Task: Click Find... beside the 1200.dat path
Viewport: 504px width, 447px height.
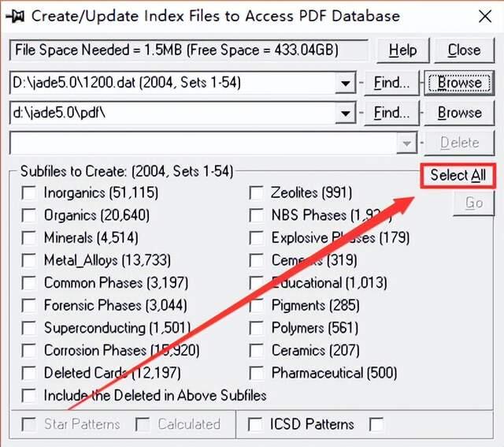Action: [x=391, y=83]
